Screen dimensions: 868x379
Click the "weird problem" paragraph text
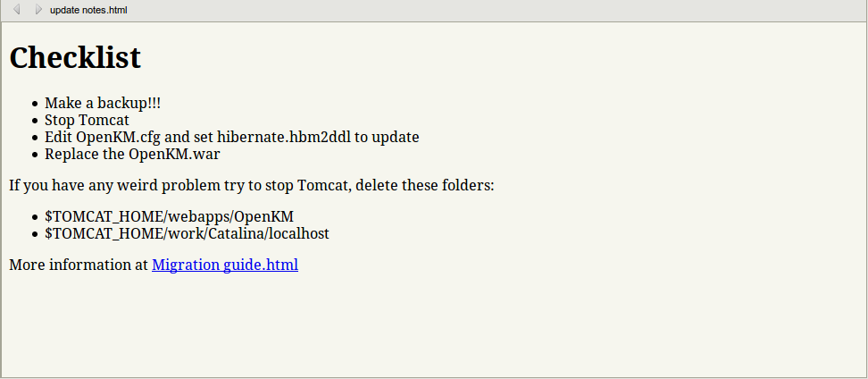251,186
